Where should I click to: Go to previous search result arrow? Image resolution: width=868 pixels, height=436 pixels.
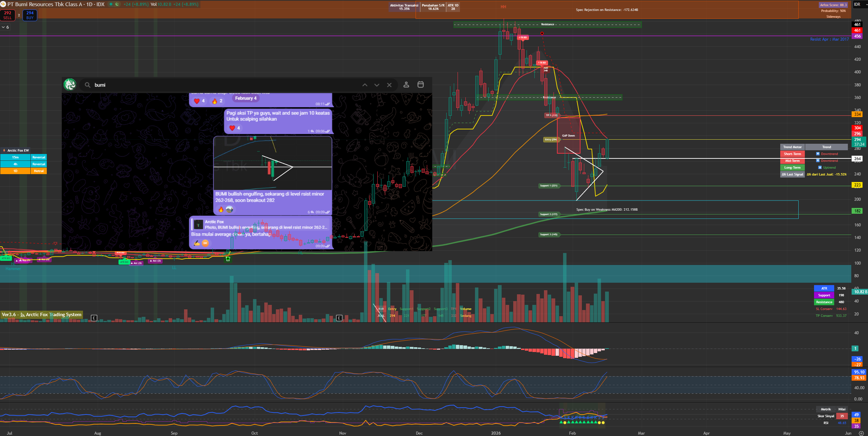coord(365,85)
